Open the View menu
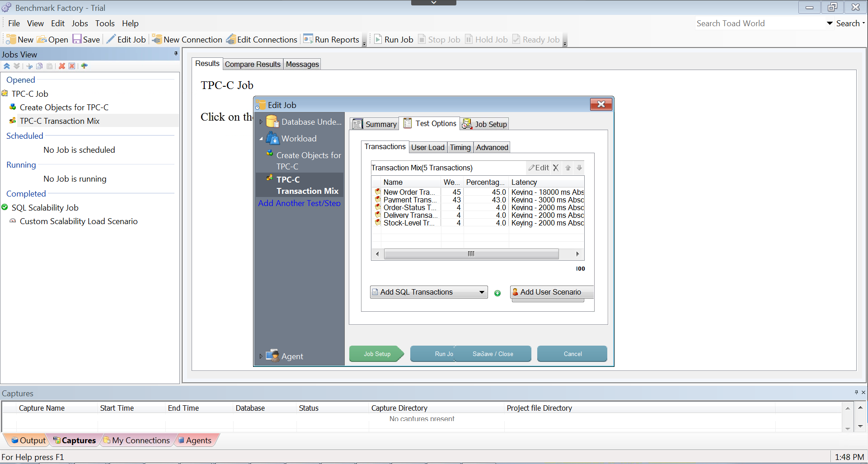The height and width of the screenshot is (464, 868). point(35,23)
